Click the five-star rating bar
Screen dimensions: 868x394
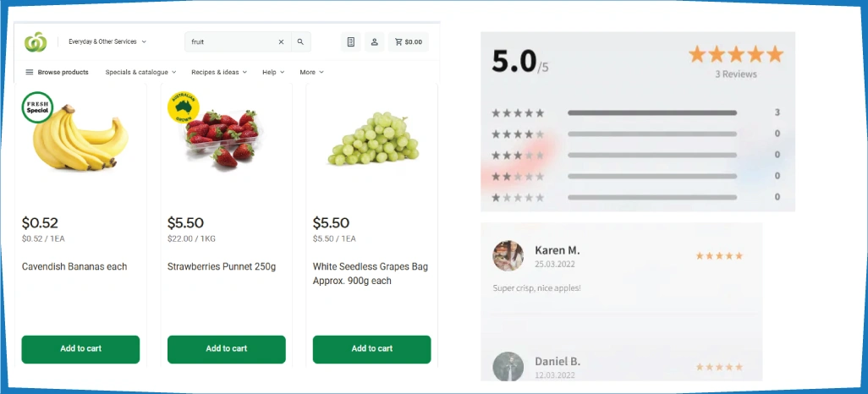[652, 113]
